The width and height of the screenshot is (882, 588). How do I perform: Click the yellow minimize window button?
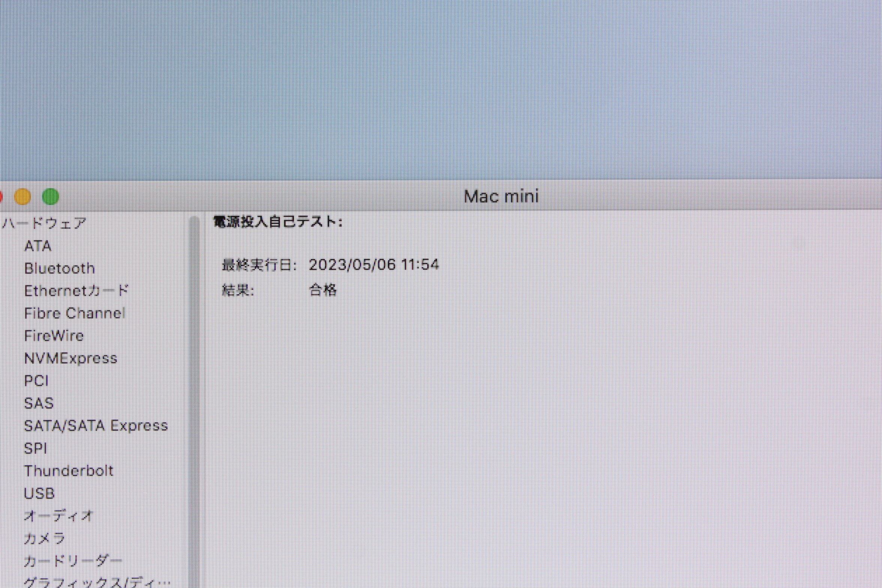(22, 196)
